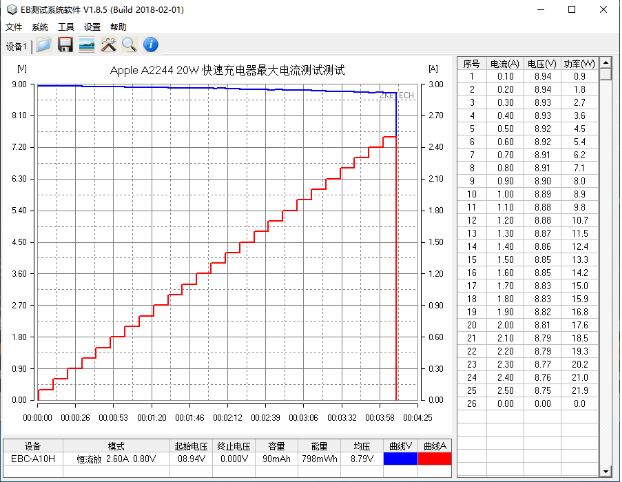Screen dimensions: 622x482
Task: Click voltage 8.81 in row 20
Action: [x=542, y=325]
